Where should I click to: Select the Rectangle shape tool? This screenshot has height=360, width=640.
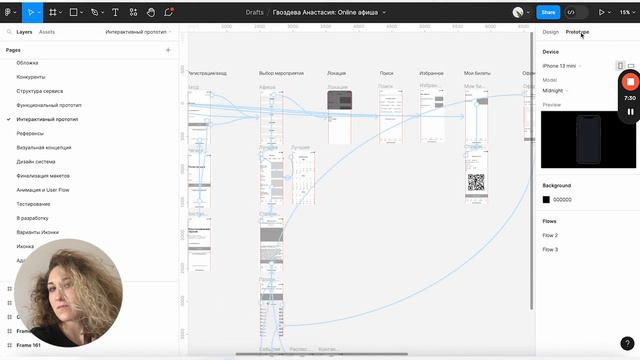pyautogui.click(x=73, y=12)
